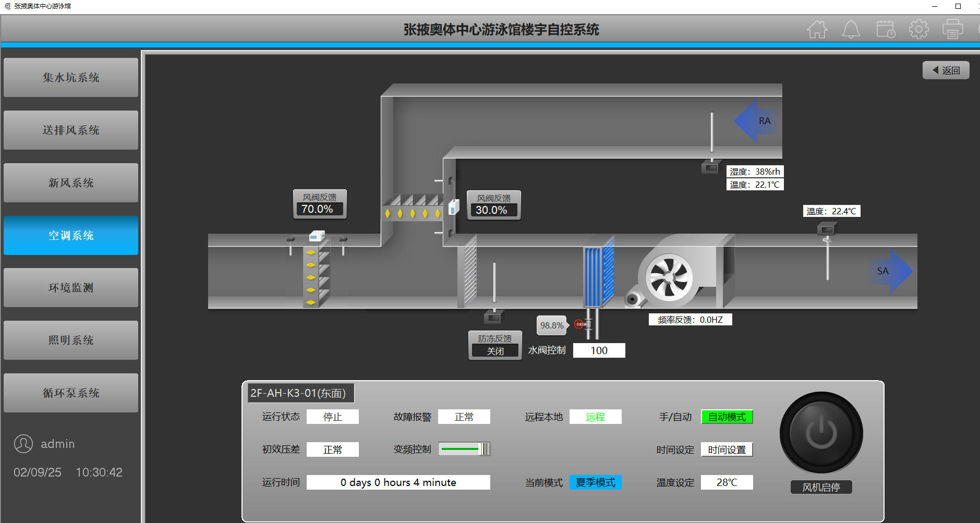Open the 空调系统 menu

coord(71,235)
